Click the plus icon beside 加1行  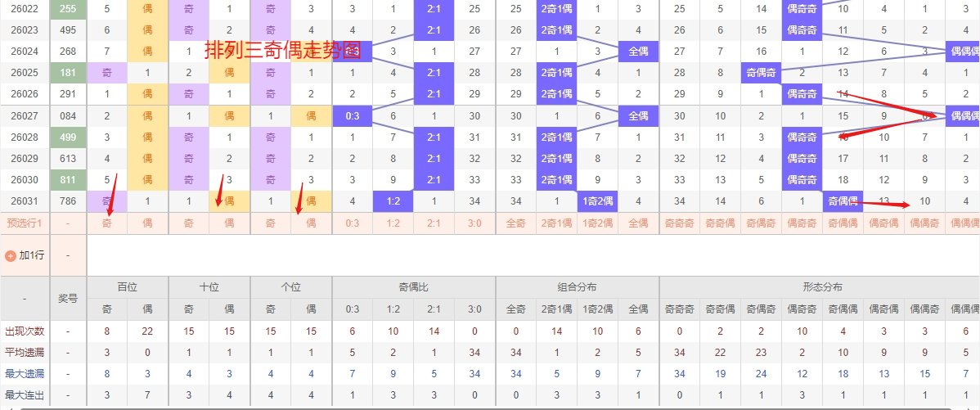pyautogui.click(x=11, y=255)
